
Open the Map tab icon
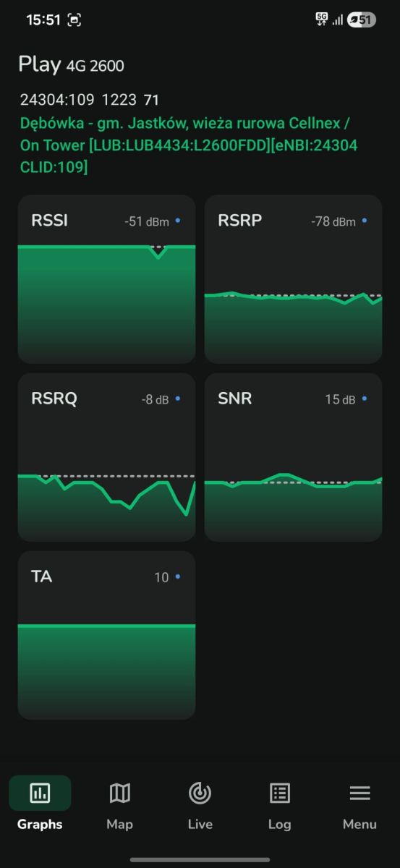[119, 793]
